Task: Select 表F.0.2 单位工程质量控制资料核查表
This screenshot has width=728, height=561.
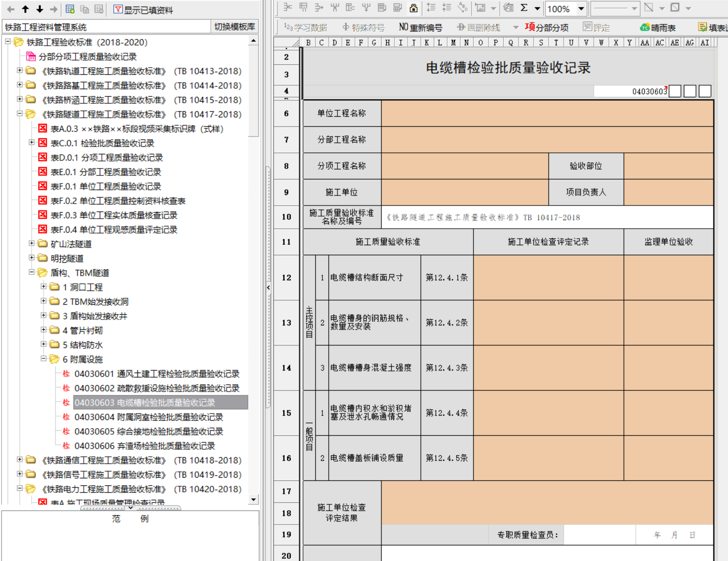Action: (118, 201)
